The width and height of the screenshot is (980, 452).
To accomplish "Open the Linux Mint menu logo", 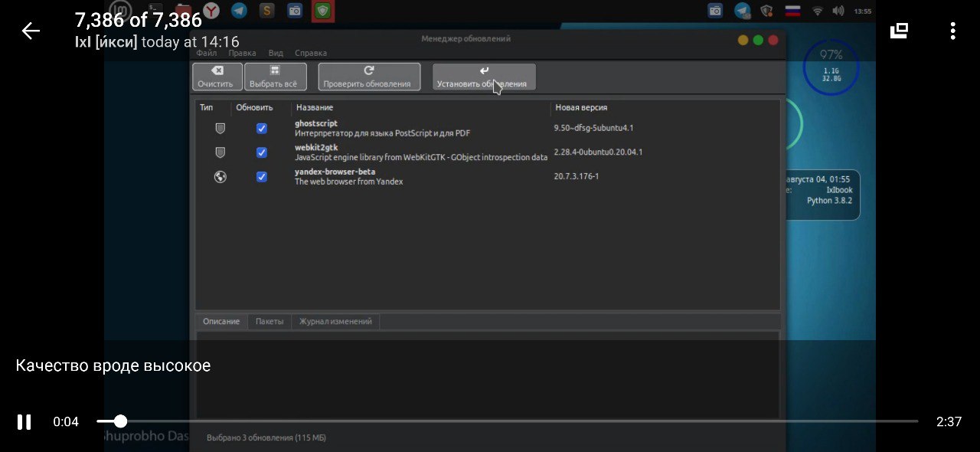I will point(121,10).
